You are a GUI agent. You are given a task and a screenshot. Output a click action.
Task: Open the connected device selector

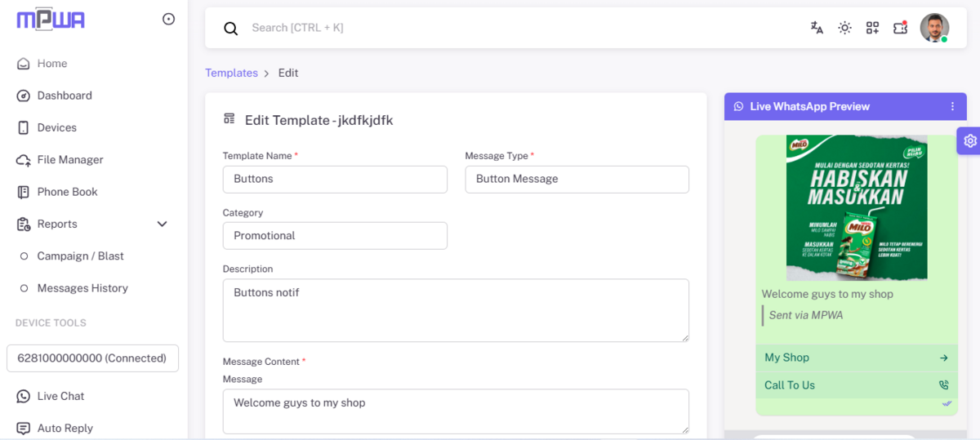(92, 358)
